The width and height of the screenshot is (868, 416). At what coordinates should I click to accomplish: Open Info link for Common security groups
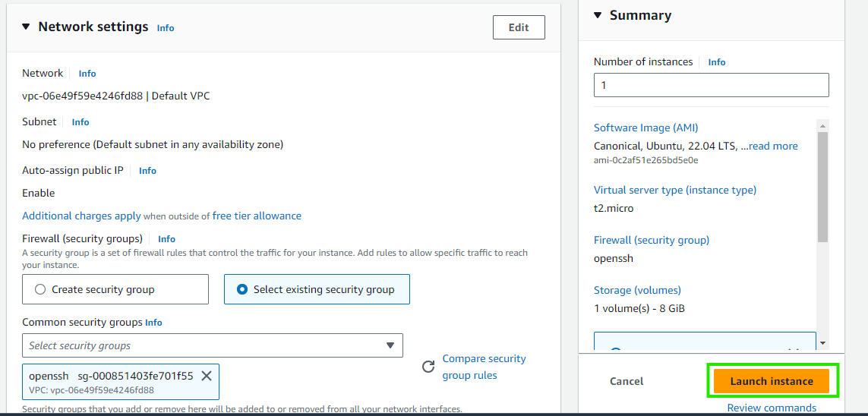pos(154,323)
